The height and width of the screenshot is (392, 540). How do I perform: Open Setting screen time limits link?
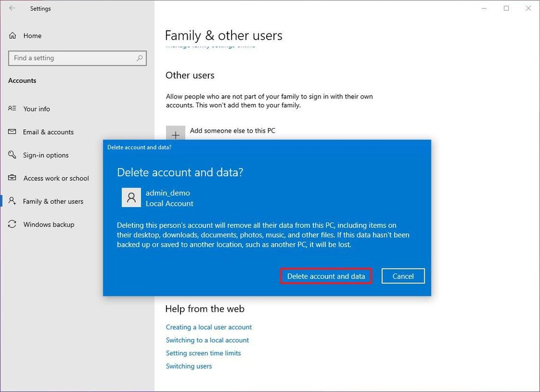(x=203, y=353)
